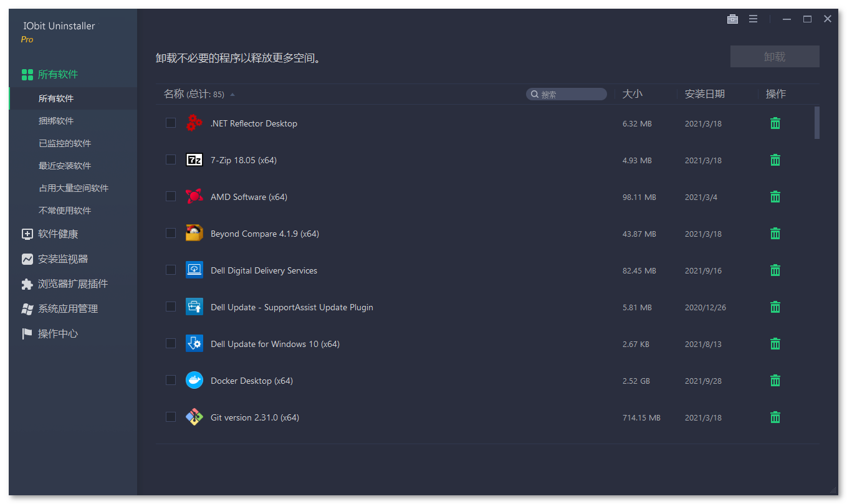Focus the 搜索 input field
The height and width of the screenshot is (504, 847).
coord(567,94)
